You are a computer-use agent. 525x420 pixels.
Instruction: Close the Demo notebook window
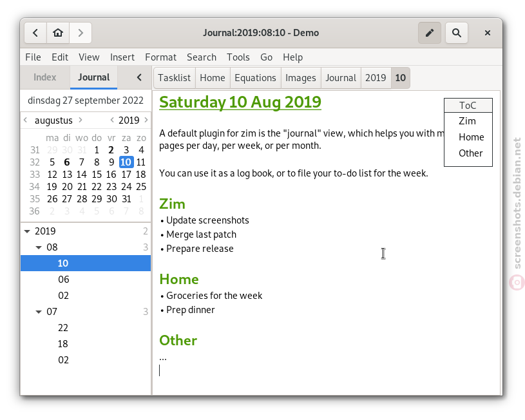click(x=488, y=33)
